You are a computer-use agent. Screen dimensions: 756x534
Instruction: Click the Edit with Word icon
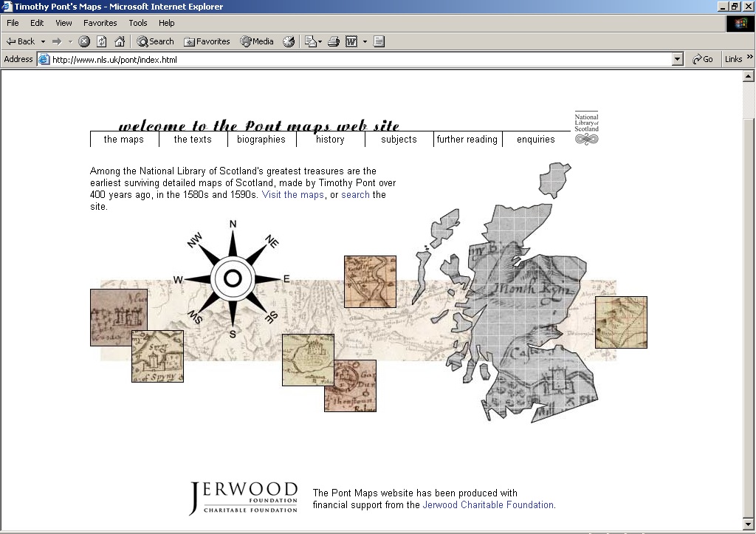353,41
